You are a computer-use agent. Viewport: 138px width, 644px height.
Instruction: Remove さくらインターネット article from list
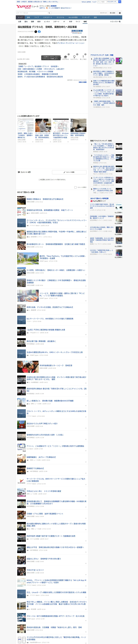click(86, 226)
